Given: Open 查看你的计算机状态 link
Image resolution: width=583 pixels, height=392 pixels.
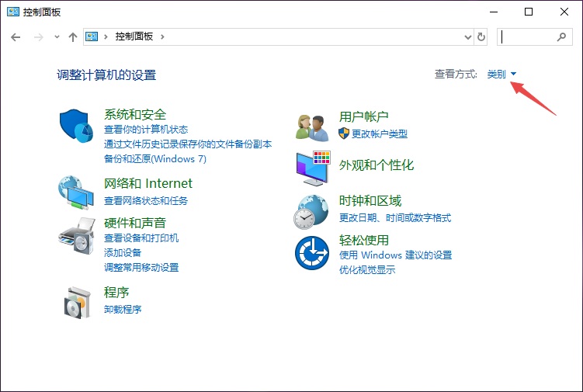Looking at the screenshot, I should 146,130.
